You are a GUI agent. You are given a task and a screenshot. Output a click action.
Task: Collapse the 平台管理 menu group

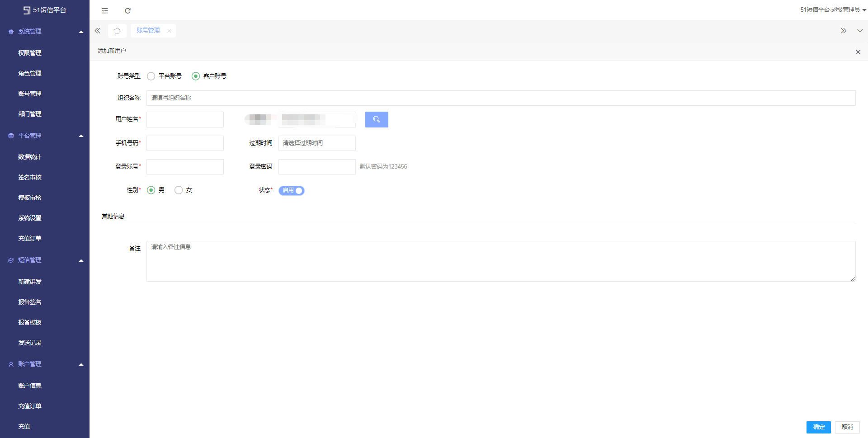coord(81,136)
